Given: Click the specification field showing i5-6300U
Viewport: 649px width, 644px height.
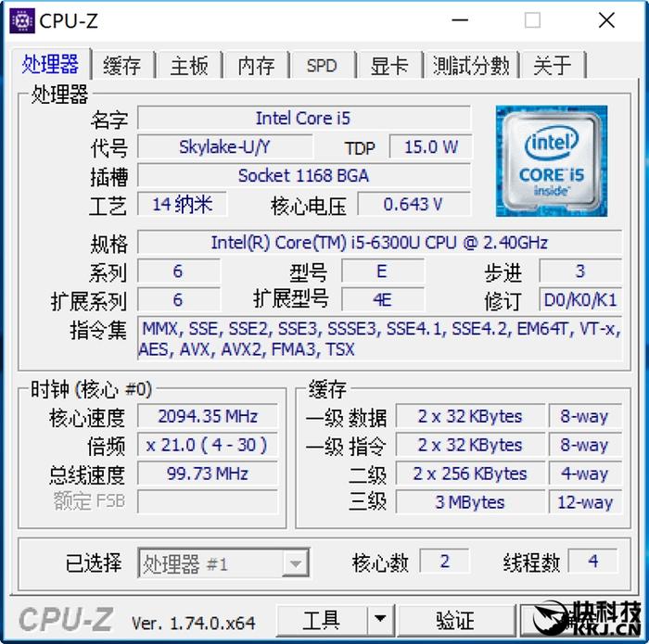Looking at the screenshot, I should pyautogui.click(x=379, y=243).
